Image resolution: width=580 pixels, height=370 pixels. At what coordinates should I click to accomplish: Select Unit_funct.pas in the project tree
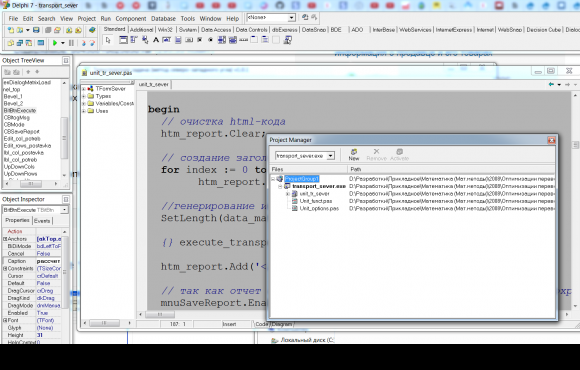pos(316,201)
